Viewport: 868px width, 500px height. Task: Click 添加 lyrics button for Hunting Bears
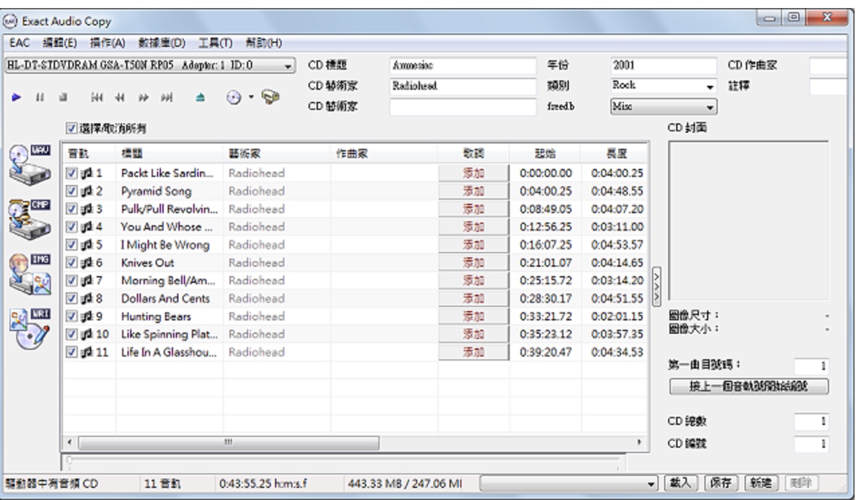(474, 316)
